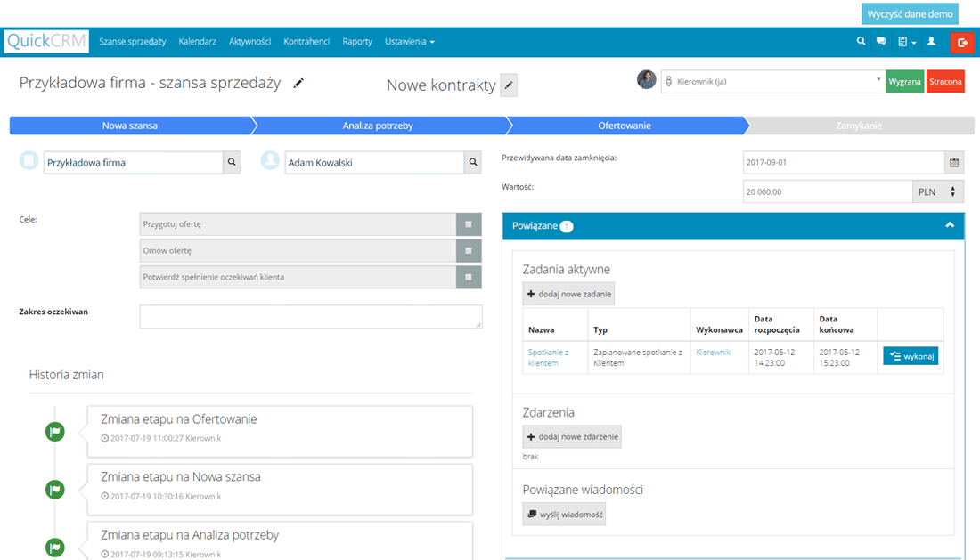Viewport: 980px width, 560px height.
Task: Log out using the red exit icon
Action: 962,41
